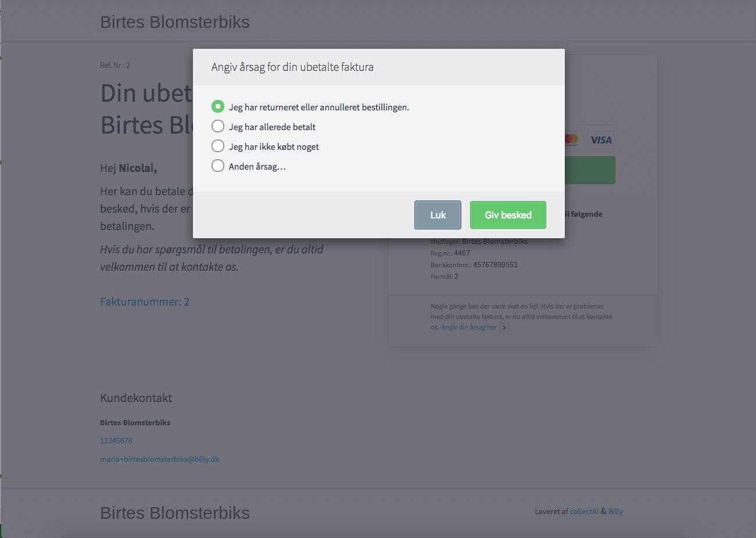Select 'Anden årsag…' radio option

pyautogui.click(x=218, y=166)
